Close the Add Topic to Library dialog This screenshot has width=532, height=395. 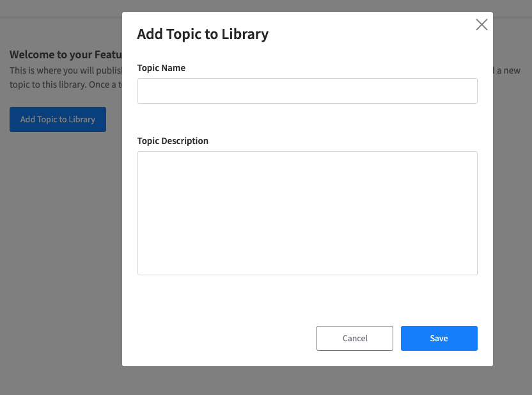pos(481,24)
